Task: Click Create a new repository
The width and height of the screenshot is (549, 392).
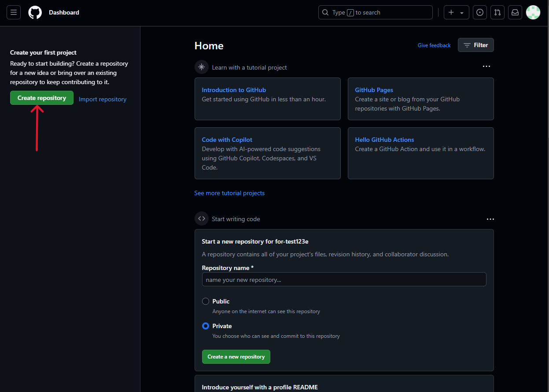Action: pos(236,357)
